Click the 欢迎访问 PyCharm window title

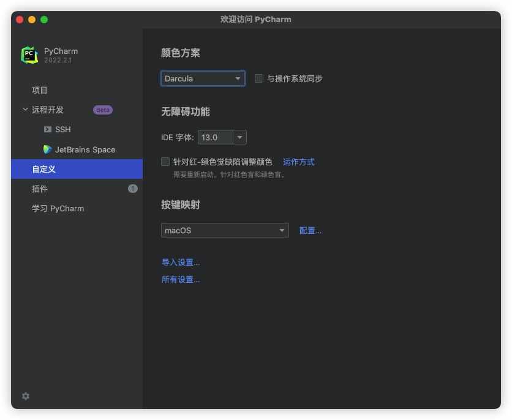click(x=255, y=20)
